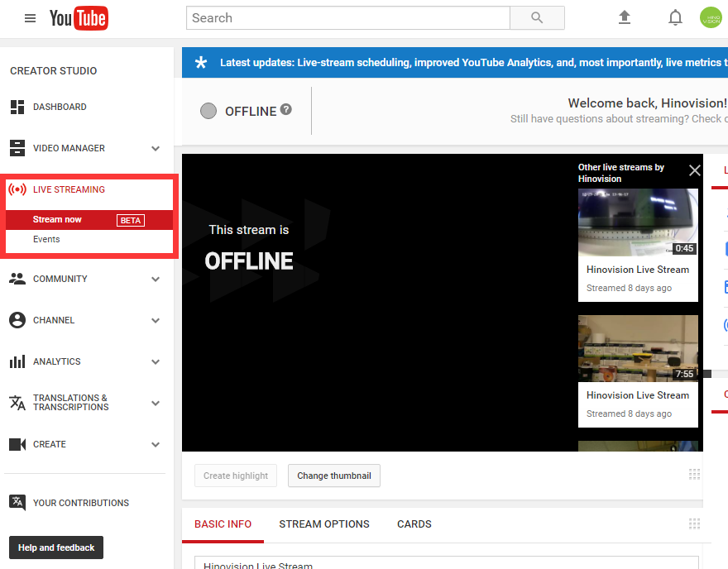Switch to the Basic Info tab
The image size is (728, 569).
[x=223, y=524]
